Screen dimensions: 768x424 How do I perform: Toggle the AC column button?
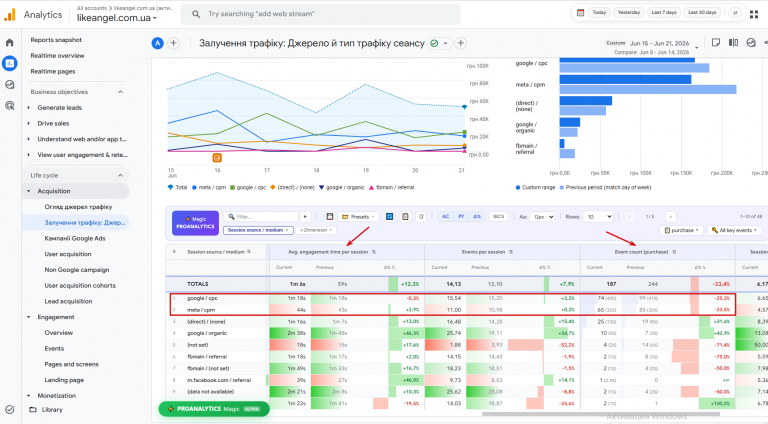click(445, 216)
